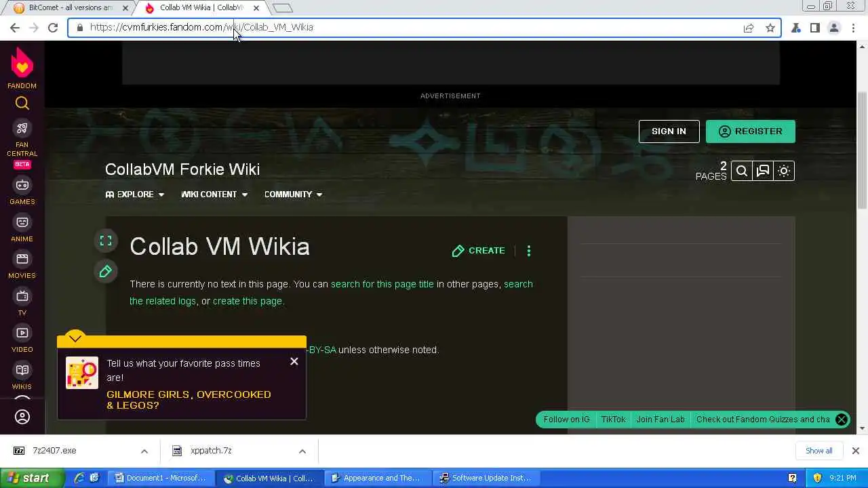Close the BitComet tab
This screenshot has width=868, height=488.
(x=125, y=8)
